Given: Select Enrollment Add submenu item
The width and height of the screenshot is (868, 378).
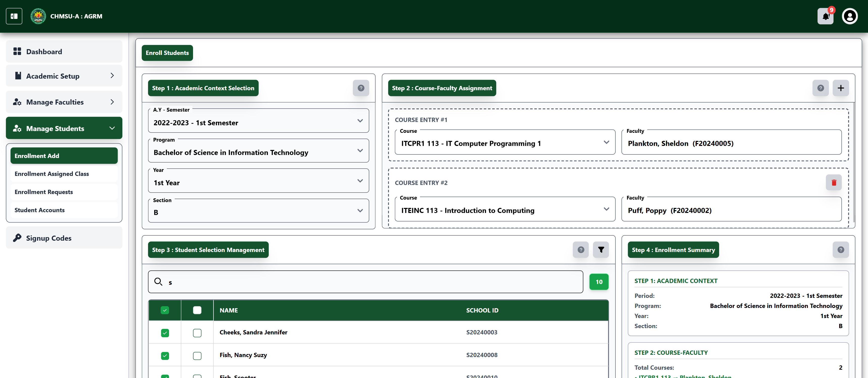Looking at the screenshot, I should pyautogui.click(x=64, y=156).
